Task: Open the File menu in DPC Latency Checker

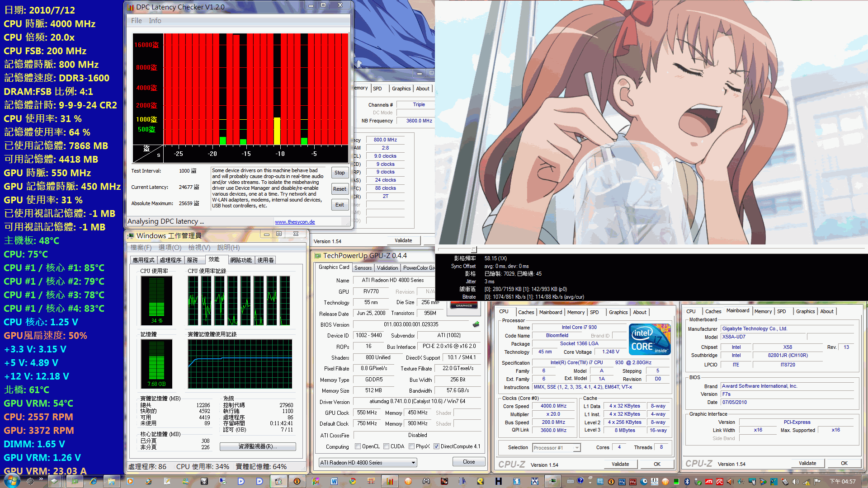Action: [137, 21]
